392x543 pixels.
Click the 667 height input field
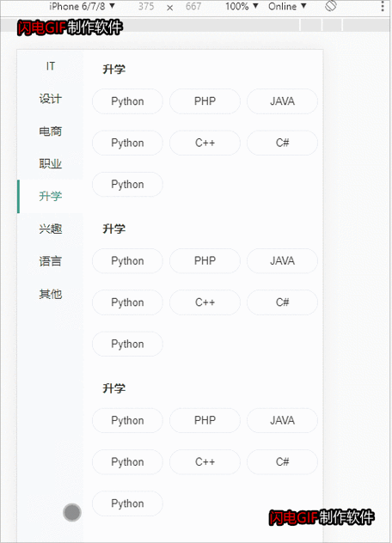(x=193, y=6)
